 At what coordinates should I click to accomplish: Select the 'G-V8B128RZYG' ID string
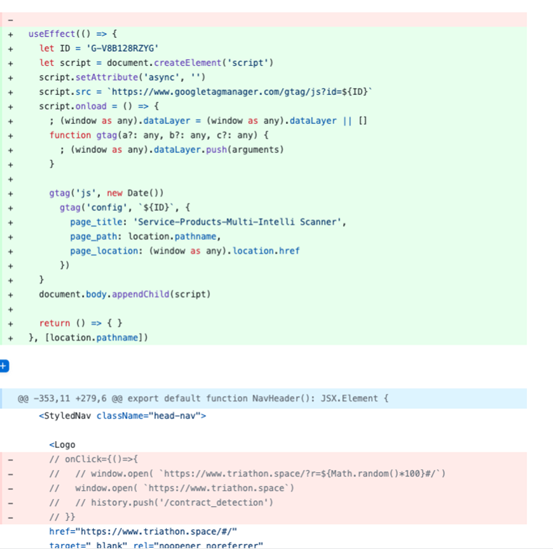coord(122,48)
